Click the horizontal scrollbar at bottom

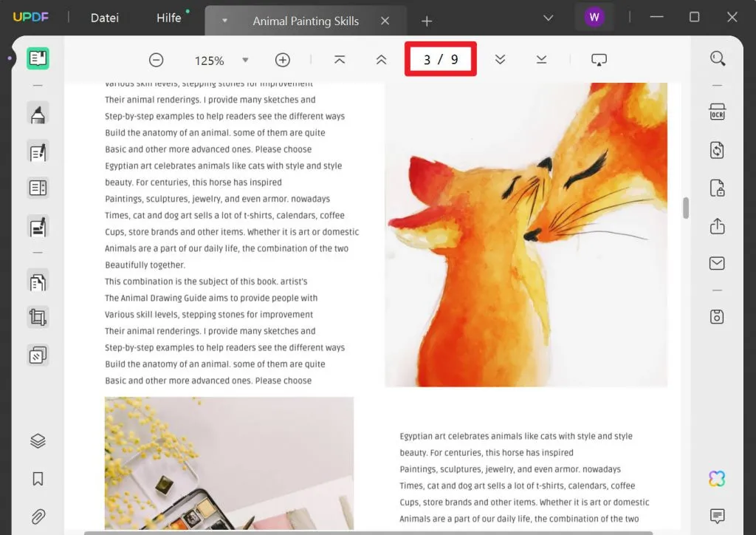click(x=368, y=533)
